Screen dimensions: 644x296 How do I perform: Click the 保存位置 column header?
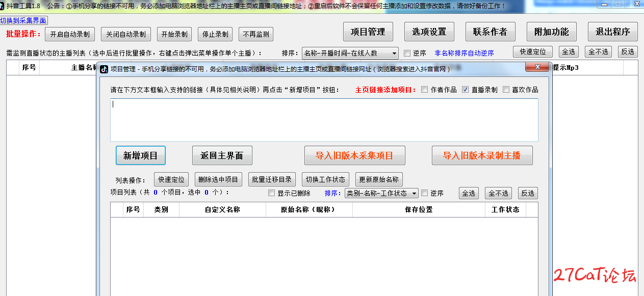tap(419, 209)
